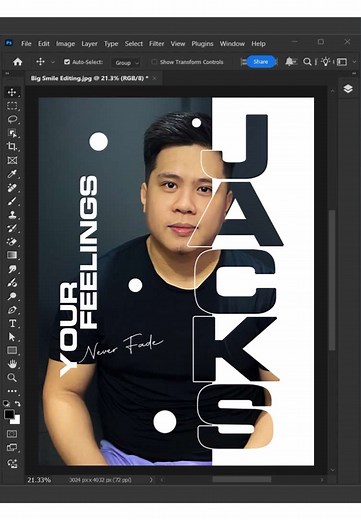Open the Filter menu

point(156,44)
